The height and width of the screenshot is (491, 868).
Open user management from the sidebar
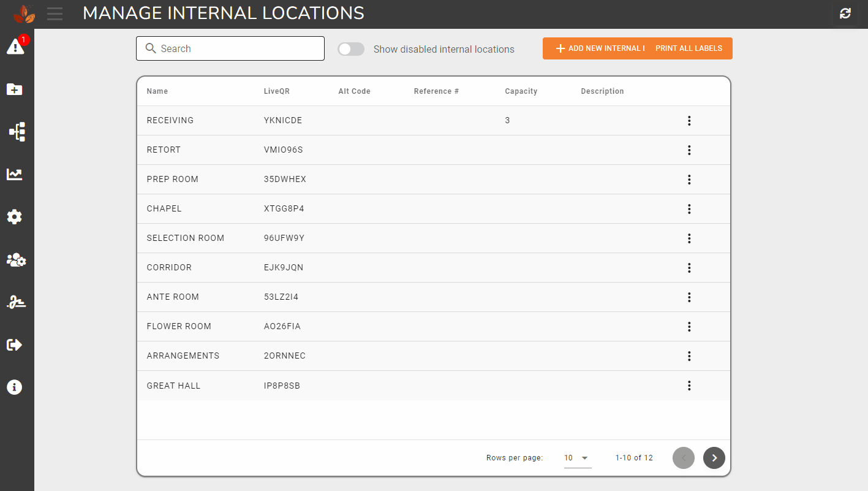point(14,259)
